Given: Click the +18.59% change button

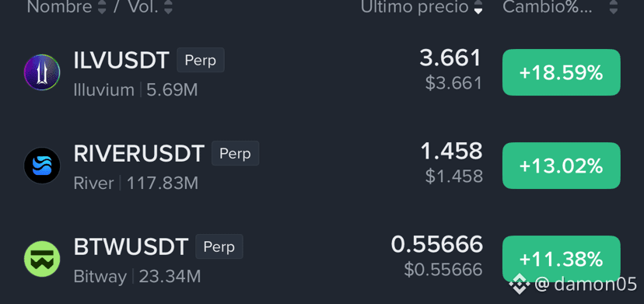Looking at the screenshot, I should pos(561,72).
